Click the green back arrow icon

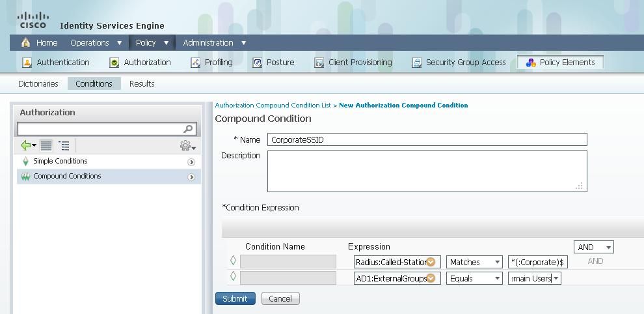[26, 145]
